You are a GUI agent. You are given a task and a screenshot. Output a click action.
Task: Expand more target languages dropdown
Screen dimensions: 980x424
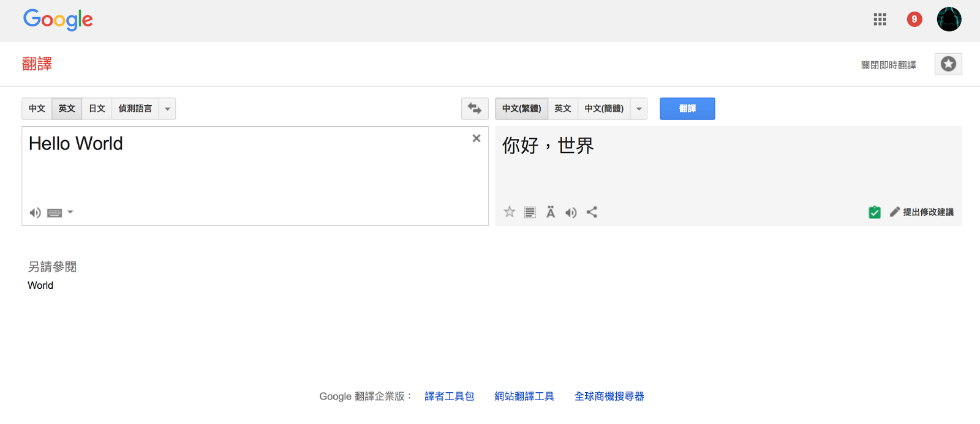(x=639, y=109)
